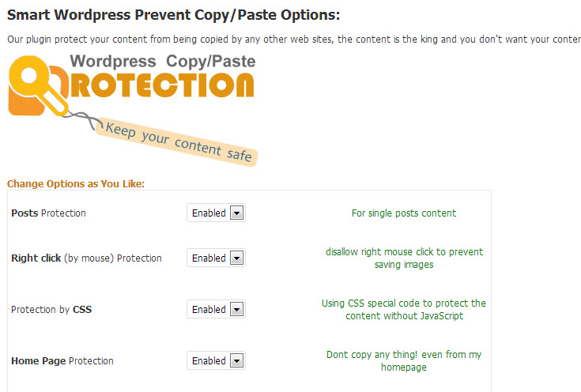
Task: Click the 'Home Page Protection' label
Action: pos(62,361)
